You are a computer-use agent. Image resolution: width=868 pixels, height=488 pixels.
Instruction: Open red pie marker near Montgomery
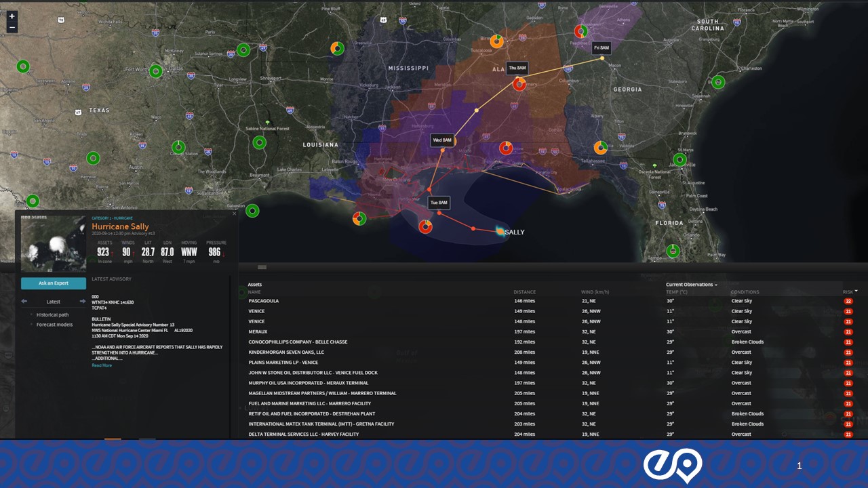[x=519, y=84]
